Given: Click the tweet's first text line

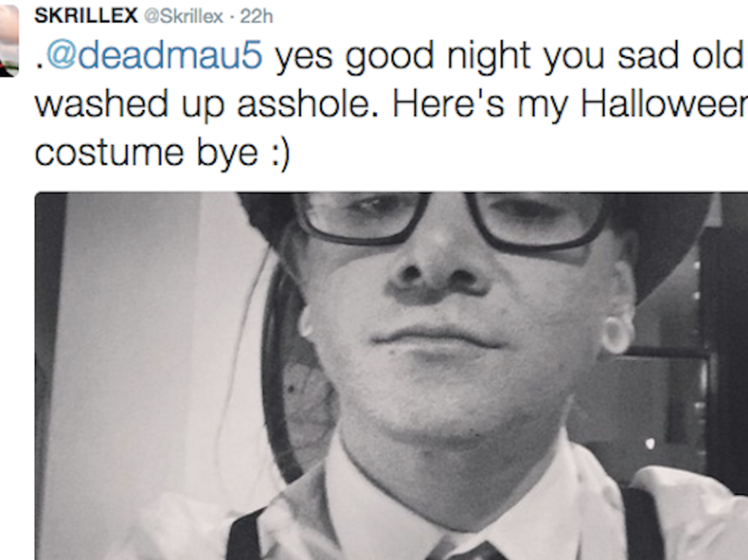Looking at the screenshot, I should point(389,56).
